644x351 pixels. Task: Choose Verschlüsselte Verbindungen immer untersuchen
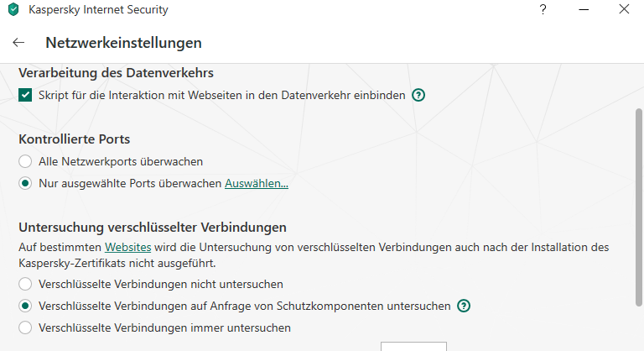tap(25, 327)
